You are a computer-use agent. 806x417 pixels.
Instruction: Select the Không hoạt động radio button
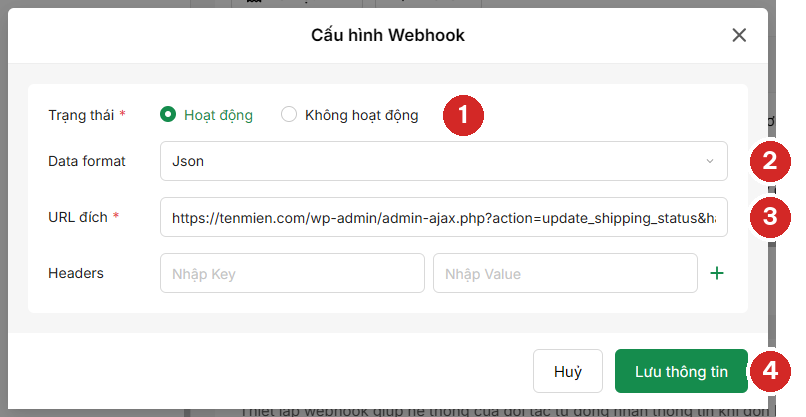point(289,114)
